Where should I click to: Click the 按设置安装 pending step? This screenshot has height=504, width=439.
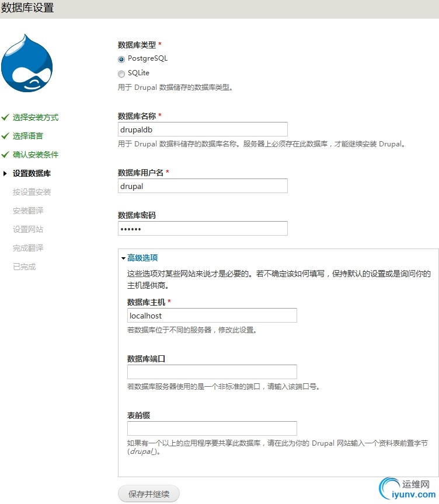coord(32,192)
